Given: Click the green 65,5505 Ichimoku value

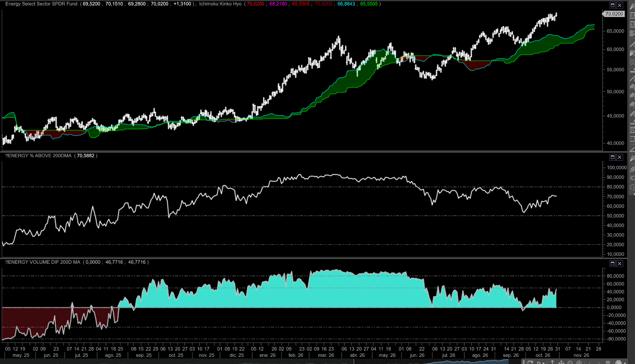Looking at the screenshot, I should tap(369, 4).
